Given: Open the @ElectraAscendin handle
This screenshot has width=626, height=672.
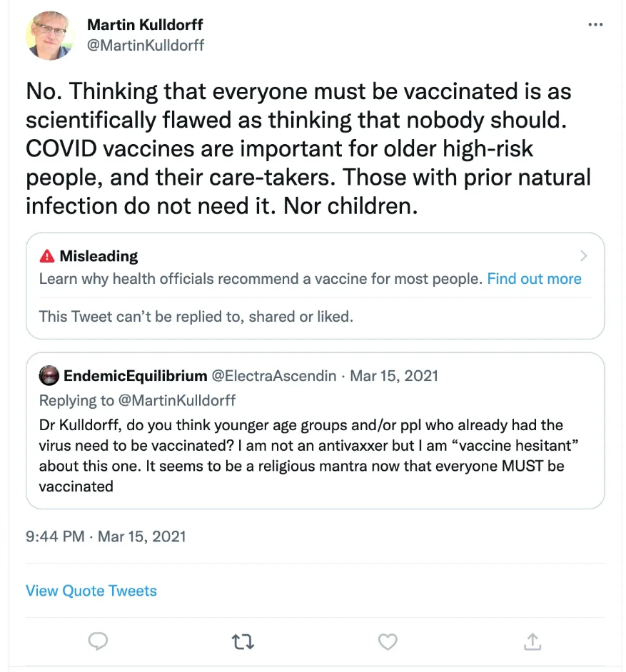Looking at the screenshot, I should pos(274,376).
